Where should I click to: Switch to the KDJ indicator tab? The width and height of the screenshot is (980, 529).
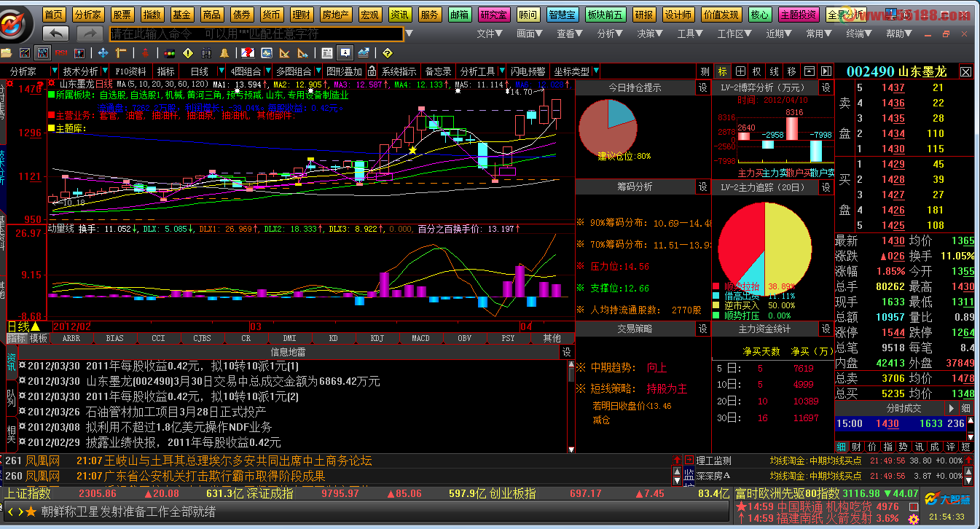click(377, 339)
